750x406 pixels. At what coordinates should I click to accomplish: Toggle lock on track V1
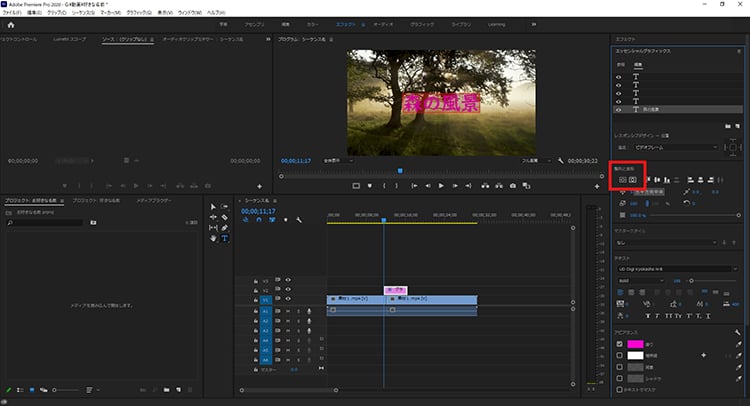[256, 300]
